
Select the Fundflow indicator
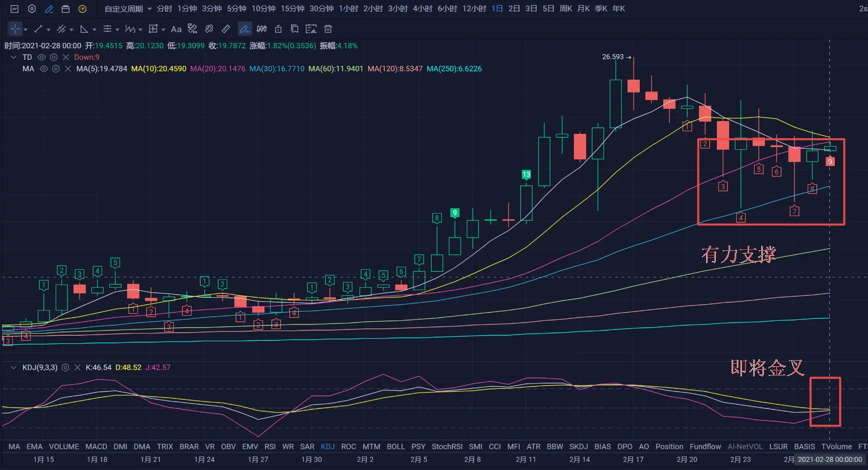tap(706, 447)
